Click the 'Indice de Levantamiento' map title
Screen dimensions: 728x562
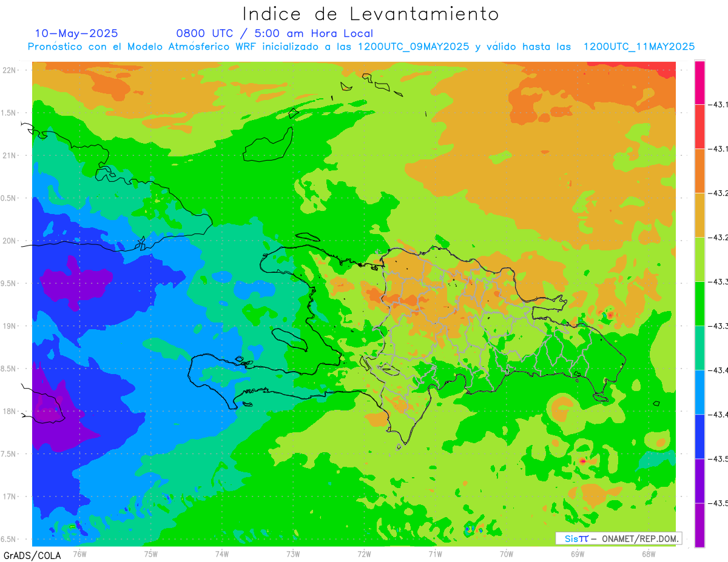[371, 13]
